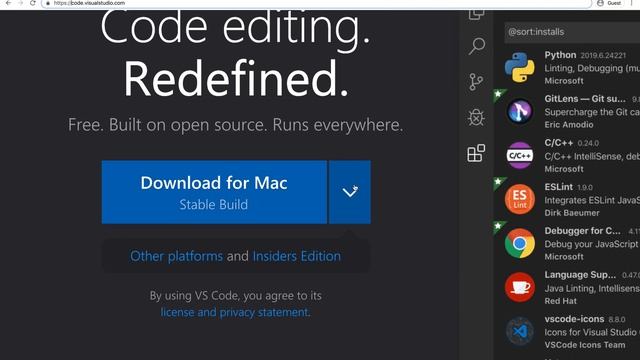This screenshot has height=360, width=640.
Task: Click the ESLint extension logo
Action: tap(520, 199)
